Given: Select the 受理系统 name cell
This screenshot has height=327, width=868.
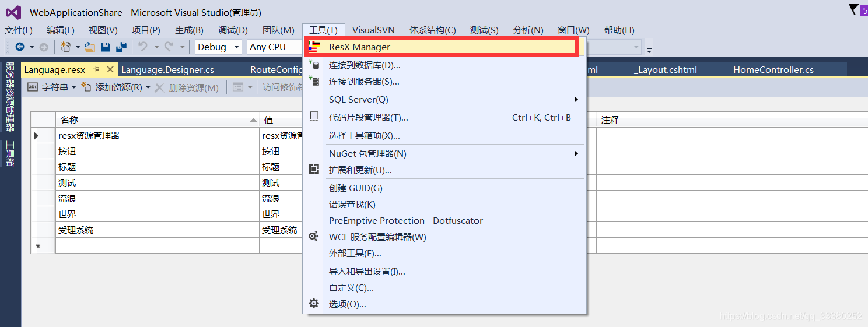Looking at the screenshot, I should [x=157, y=230].
